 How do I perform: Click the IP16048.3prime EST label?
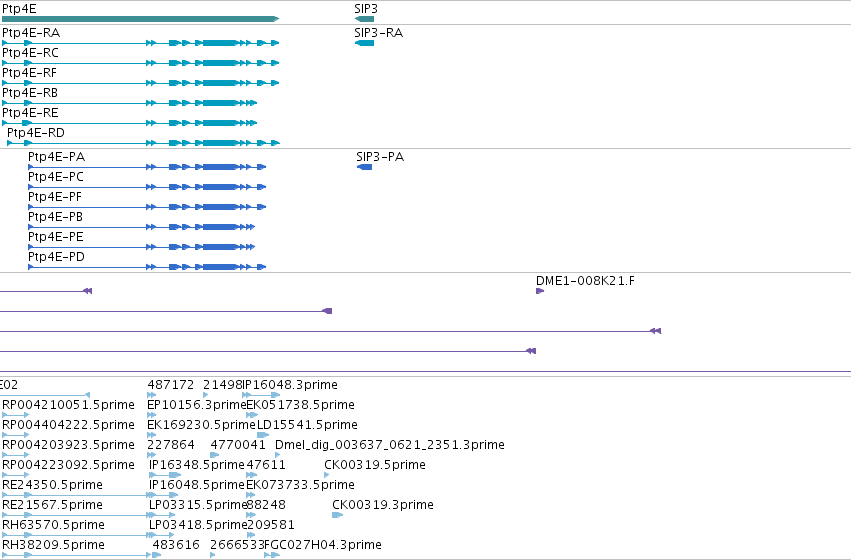coord(290,385)
